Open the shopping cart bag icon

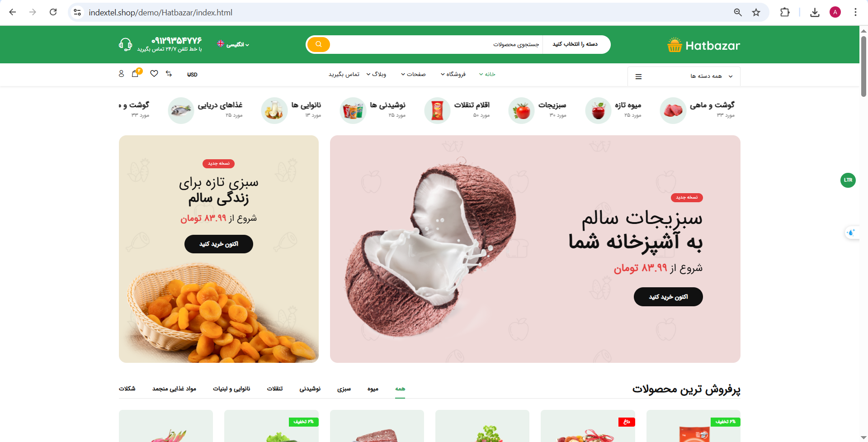pos(135,73)
